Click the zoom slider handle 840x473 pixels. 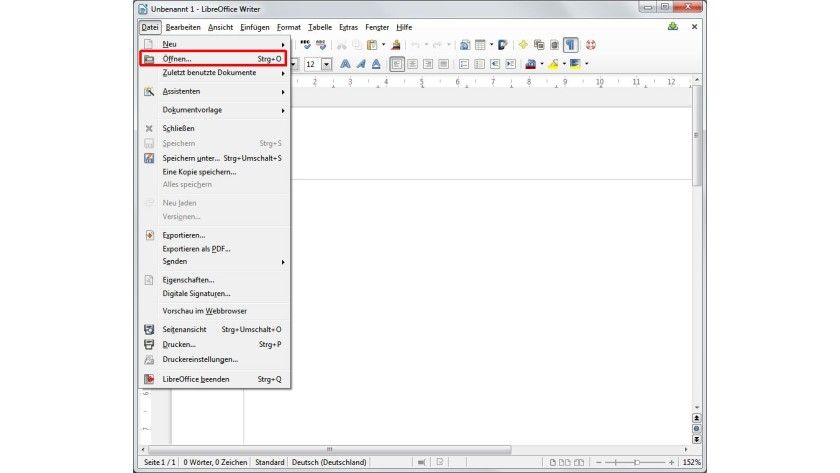636,462
